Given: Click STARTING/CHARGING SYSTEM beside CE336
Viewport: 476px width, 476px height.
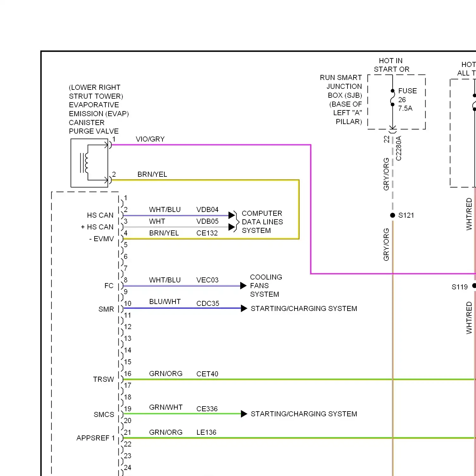Looking at the screenshot, I should click(304, 414).
